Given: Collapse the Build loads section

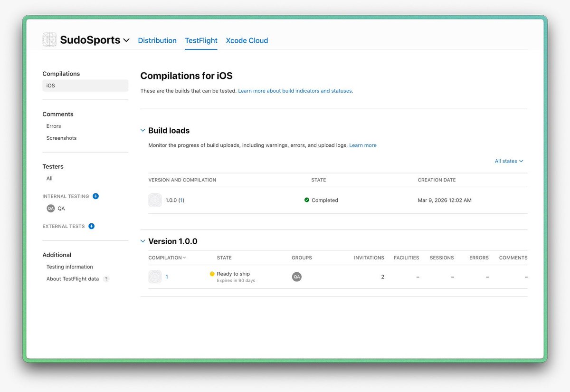Looking at the screenshot, I should coord(143,130).
